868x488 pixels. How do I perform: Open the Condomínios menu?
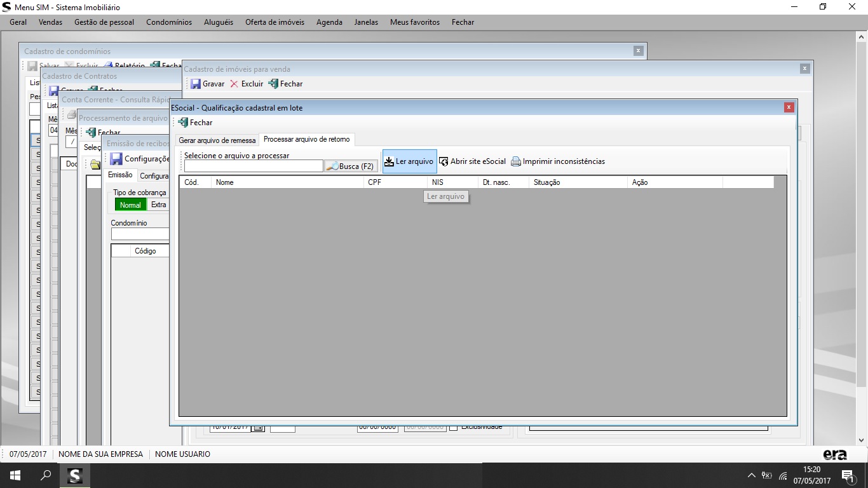click(169, 22)
